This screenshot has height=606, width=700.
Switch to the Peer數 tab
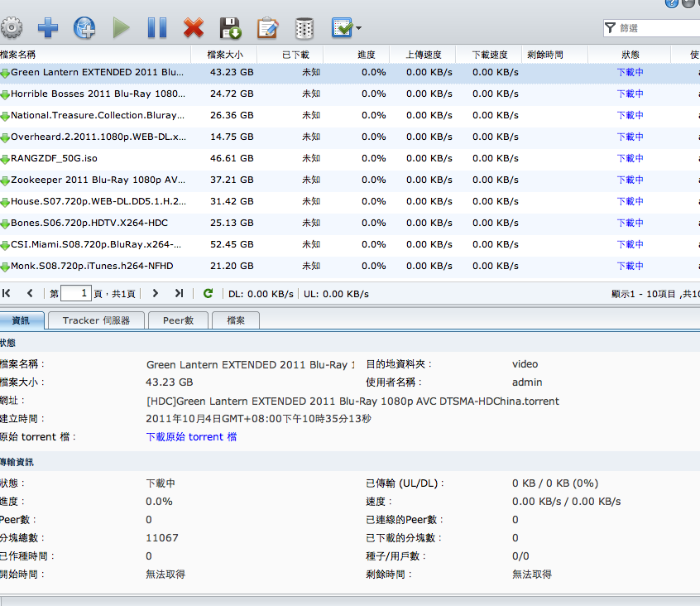pyautogui.click(x=178, y=320)
